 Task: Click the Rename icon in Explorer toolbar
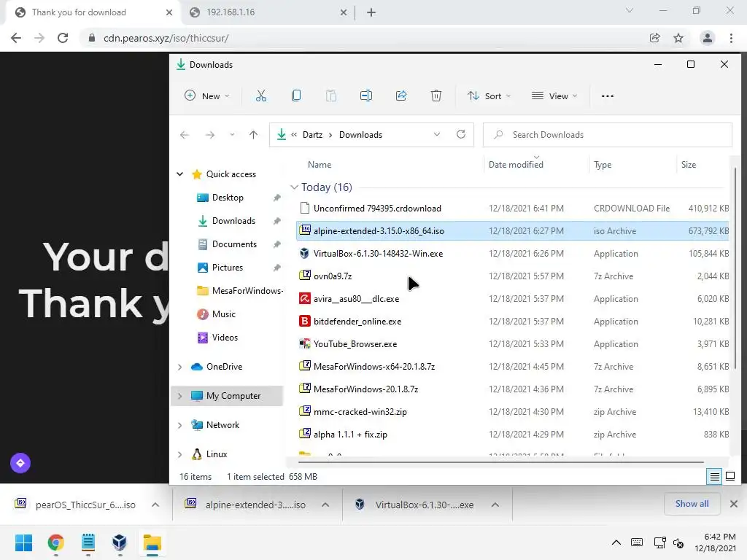click(366, 96)
